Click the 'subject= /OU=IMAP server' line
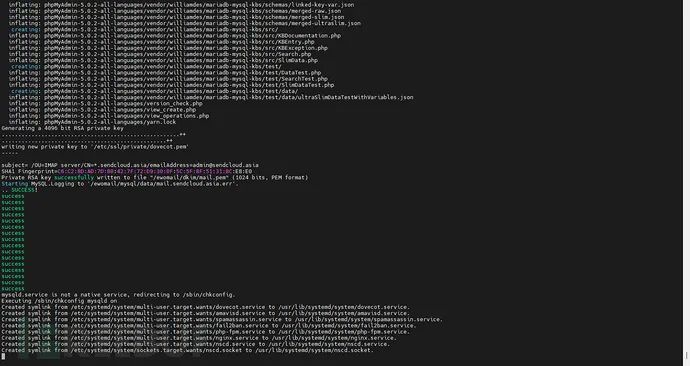Image resolution: width=690 pixels, height=366 pixels. 130,165
